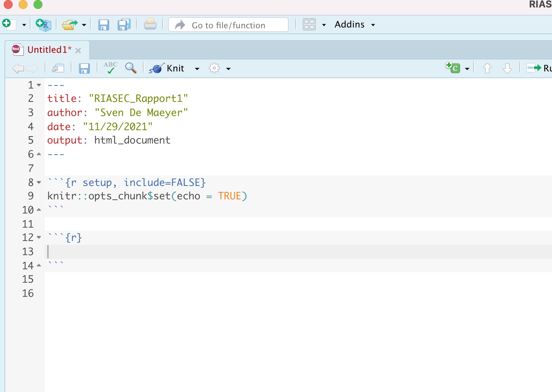Click the {r setup, include=FALSE} header

pos(135,183)
